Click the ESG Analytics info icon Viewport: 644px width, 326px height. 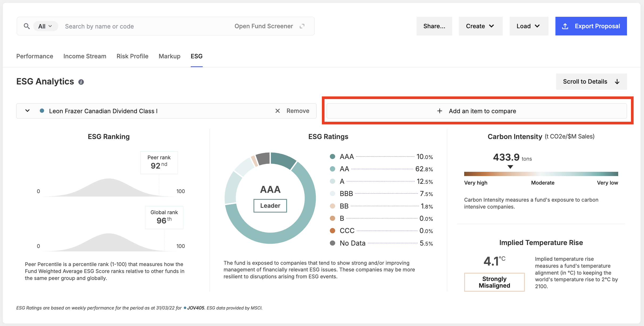tap(81, 82)
